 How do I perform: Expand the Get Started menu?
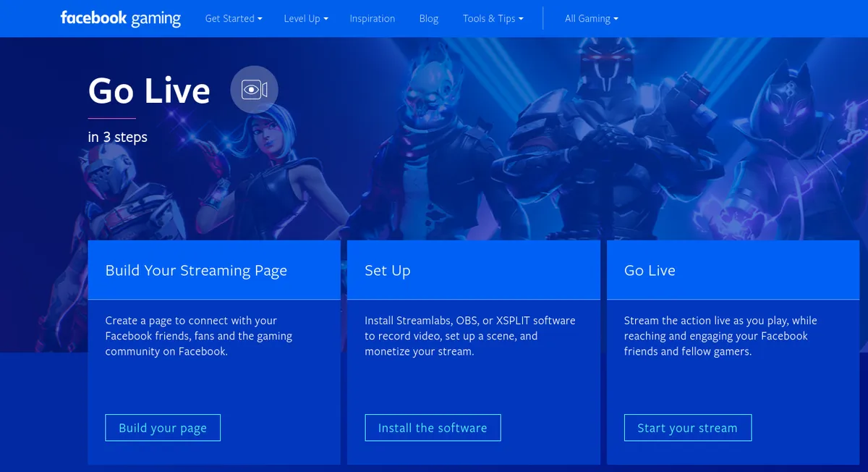click(233, 19)
